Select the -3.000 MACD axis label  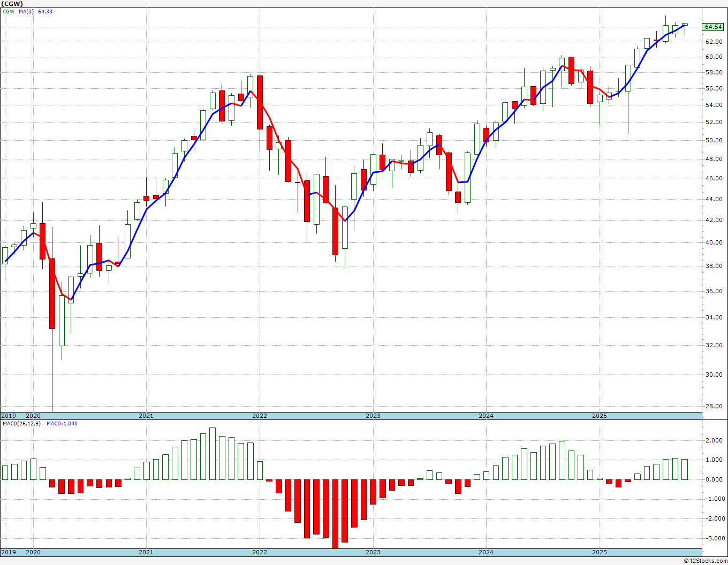pos(715,538)
